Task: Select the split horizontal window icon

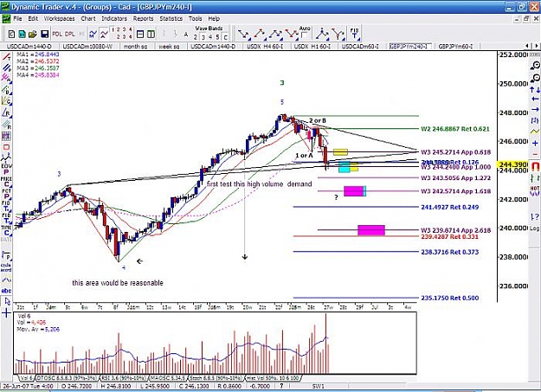Action: (140, 34)
